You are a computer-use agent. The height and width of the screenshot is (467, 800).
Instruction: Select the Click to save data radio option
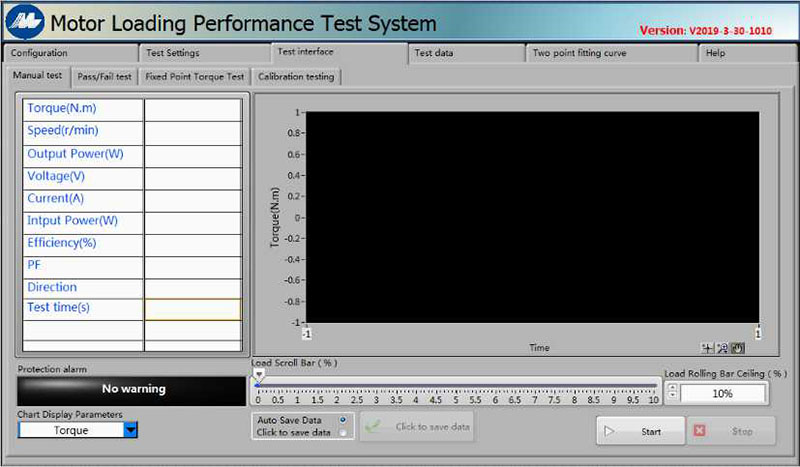pyautogui.click(x=343, y=432)
